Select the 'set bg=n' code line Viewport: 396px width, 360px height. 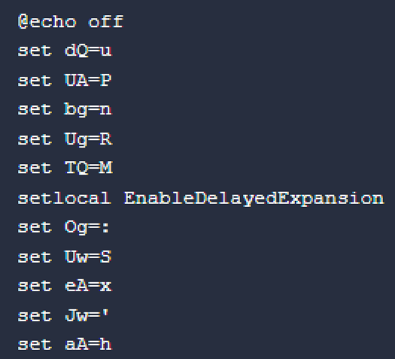point(65,110)
